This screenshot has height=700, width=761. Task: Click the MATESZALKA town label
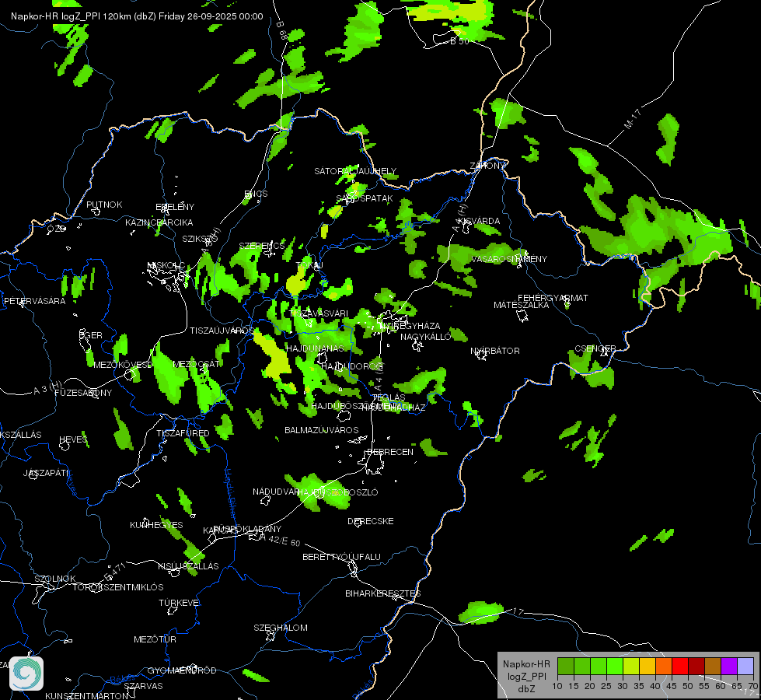(522, 305)
